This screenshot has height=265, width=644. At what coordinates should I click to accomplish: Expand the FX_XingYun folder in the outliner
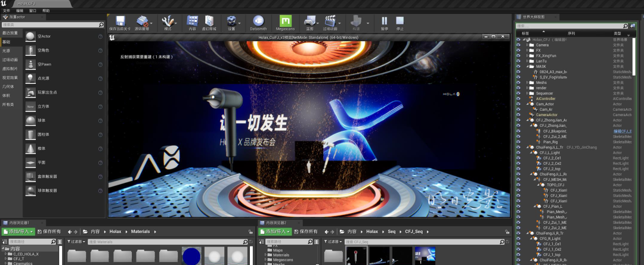pyautogui.click(x=528, y=56)
